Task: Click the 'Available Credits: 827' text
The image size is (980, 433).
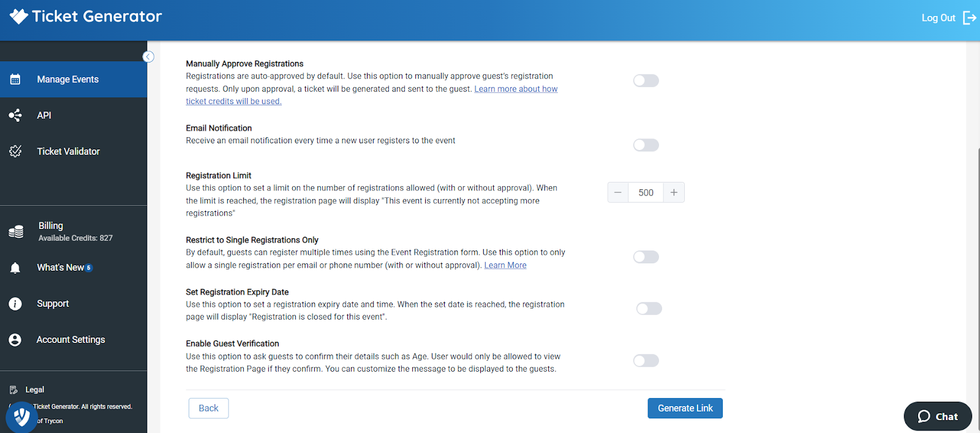Action: coord(75,238)
